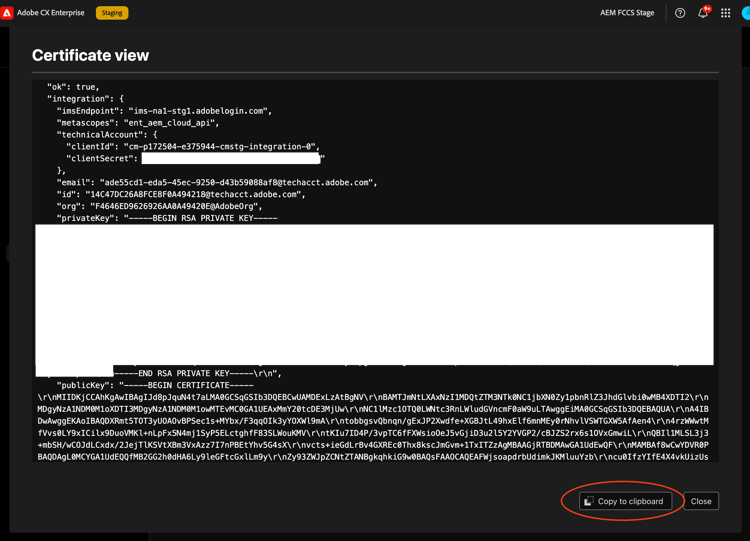
Task: Click the metascopes ent_aem_cloud_api line
Action: coord(138,123)
